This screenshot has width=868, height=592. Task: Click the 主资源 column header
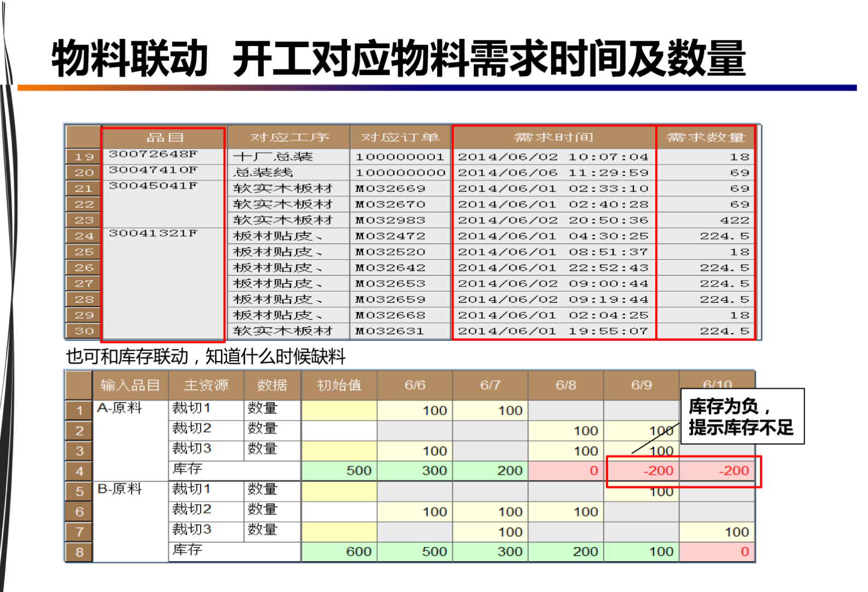tap(206, 385)
